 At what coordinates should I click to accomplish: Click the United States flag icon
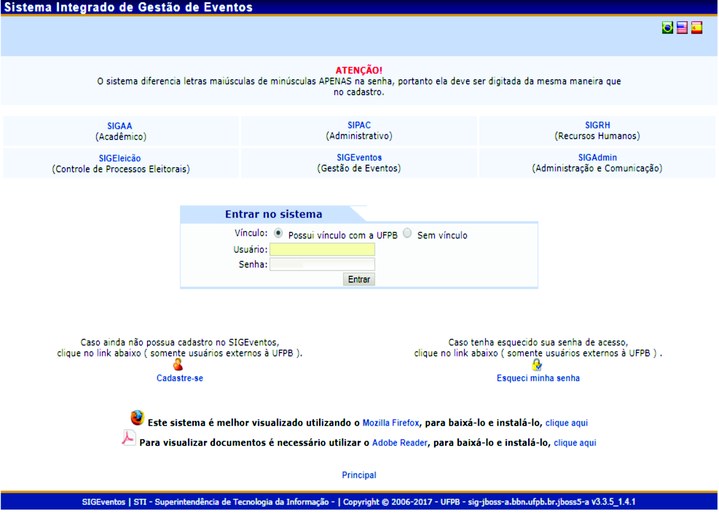click(x=682, y=29)
